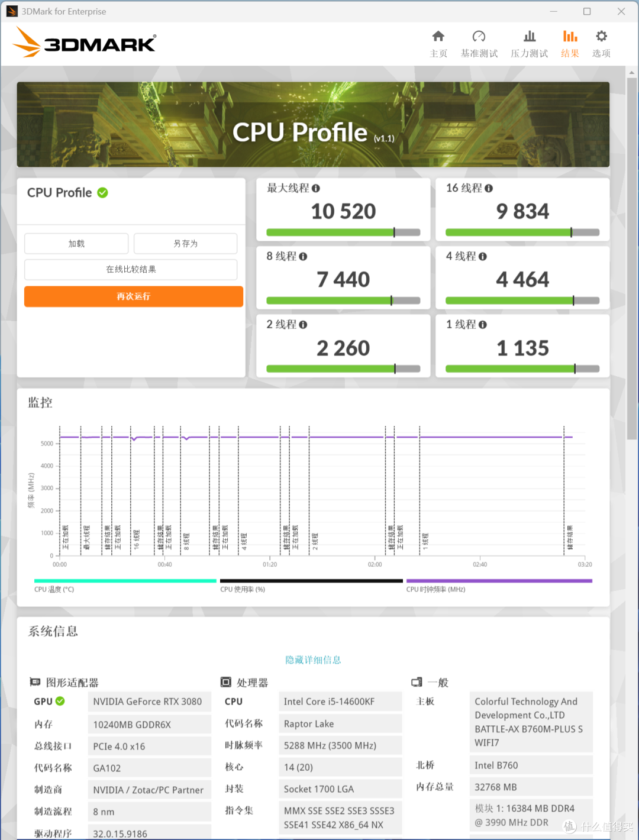
Task: Open the 基准测试 benchmark gauge icon
Action: coord(479,37)
